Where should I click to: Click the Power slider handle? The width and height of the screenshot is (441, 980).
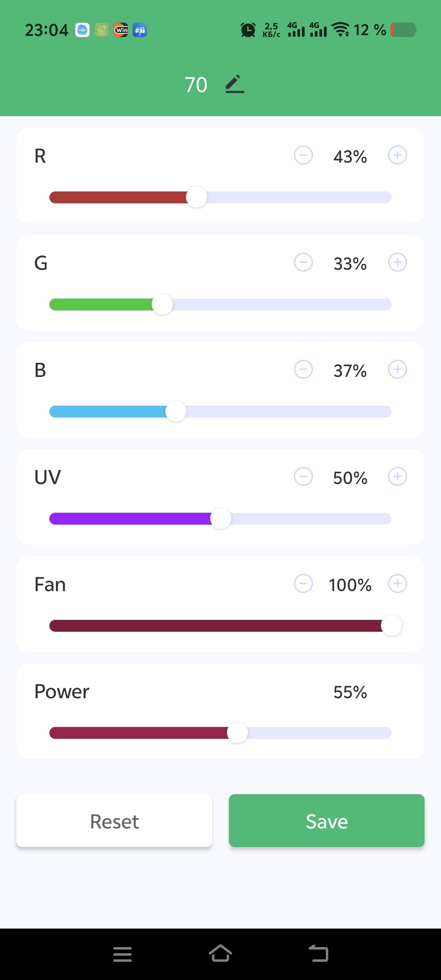click(237, 733)
